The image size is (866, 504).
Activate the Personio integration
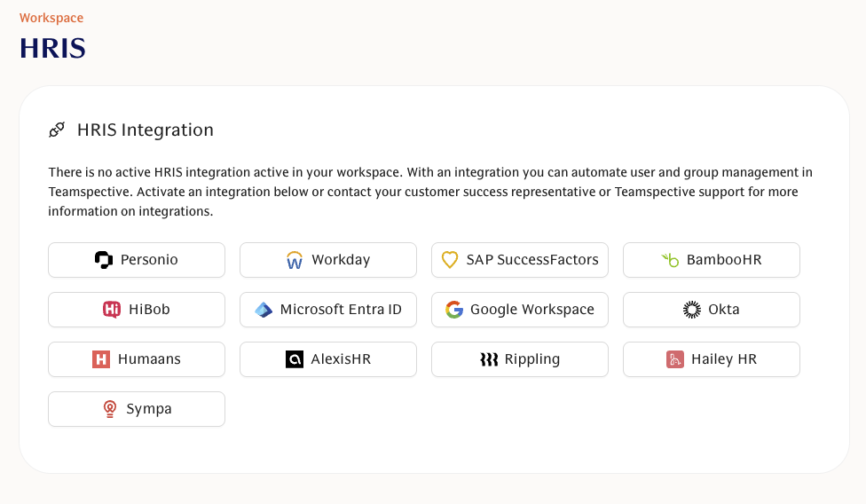137,260
